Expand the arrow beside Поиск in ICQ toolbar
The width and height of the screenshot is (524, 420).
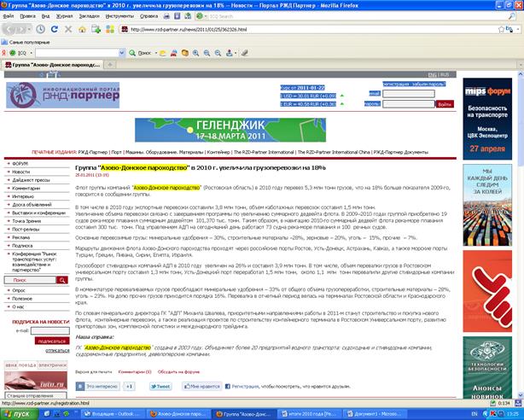coord(156,53)
